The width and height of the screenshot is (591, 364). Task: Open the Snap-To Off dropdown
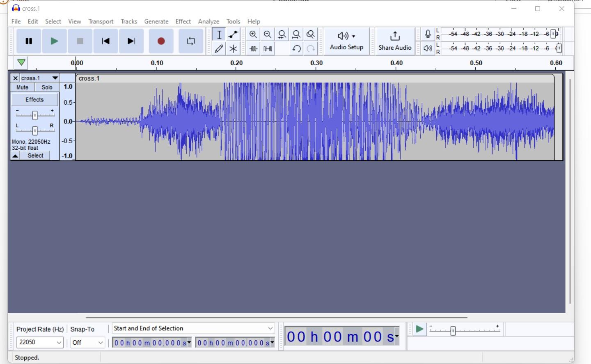pyautogui.click(x=88, y=342)
